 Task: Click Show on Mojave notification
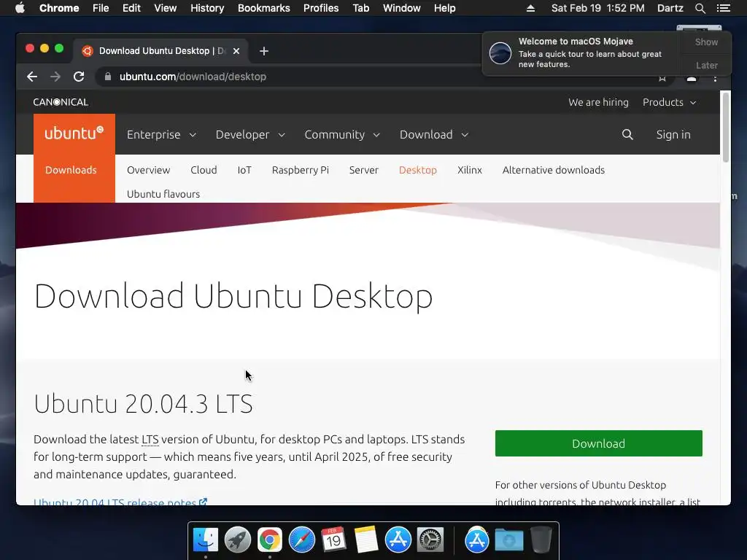(706, 42)
